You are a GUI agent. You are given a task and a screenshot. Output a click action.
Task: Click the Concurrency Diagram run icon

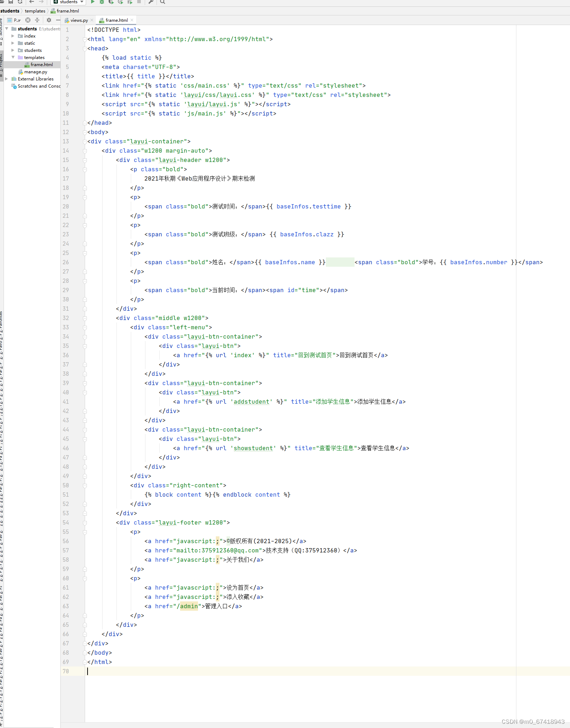(130, 2)
